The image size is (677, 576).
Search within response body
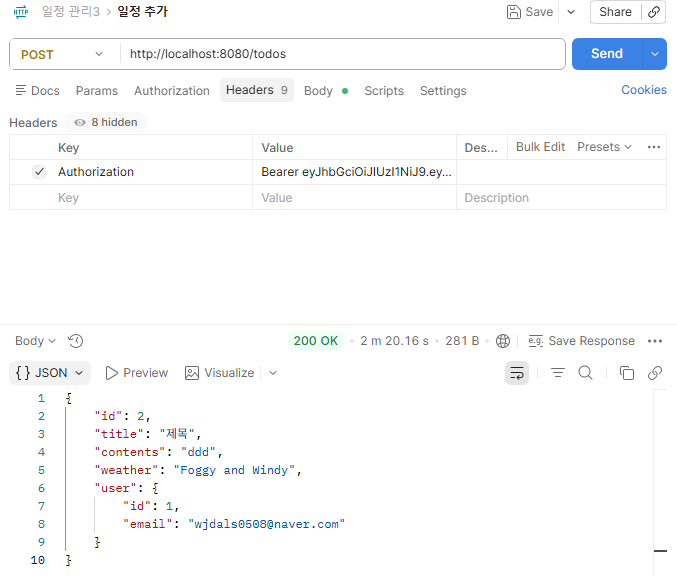click(x=585, y=373)
